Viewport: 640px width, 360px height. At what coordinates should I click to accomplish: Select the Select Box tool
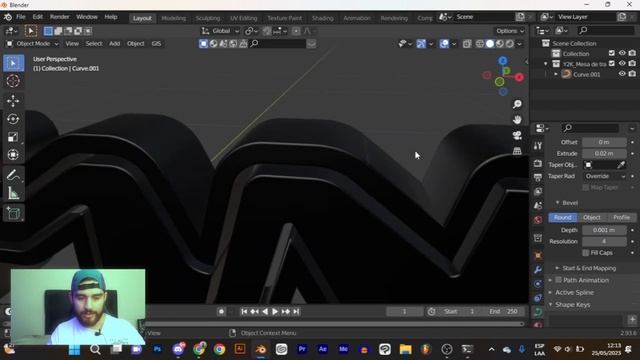(13, 63)
